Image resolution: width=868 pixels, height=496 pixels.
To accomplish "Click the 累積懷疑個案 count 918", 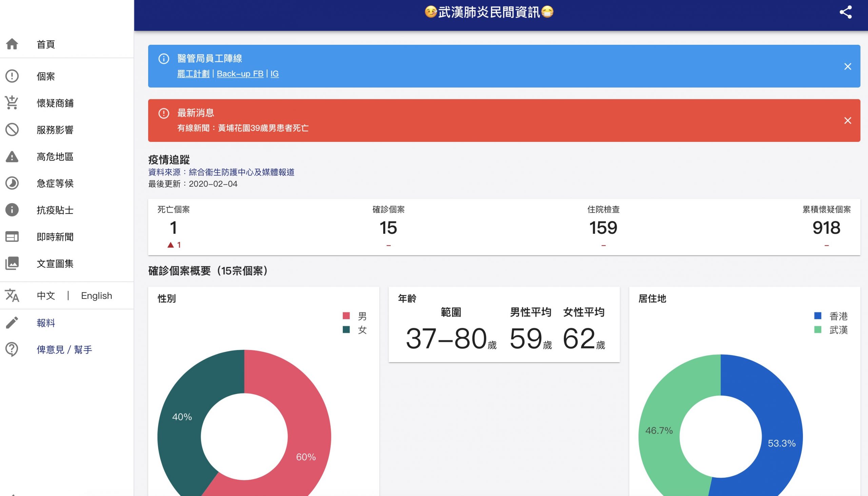I will [827, 228].
